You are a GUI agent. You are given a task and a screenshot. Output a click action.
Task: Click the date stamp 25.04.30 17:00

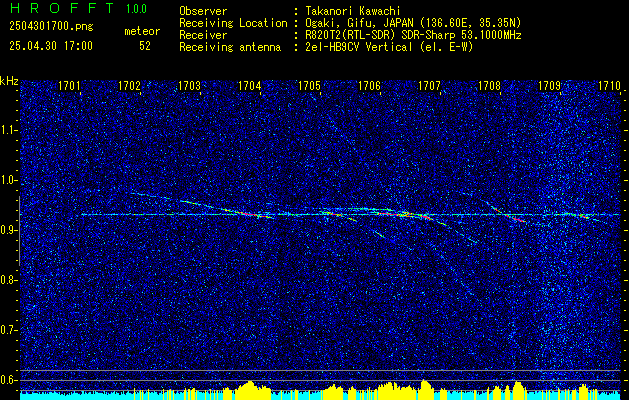pyautogui.click(x=51, y=46)
